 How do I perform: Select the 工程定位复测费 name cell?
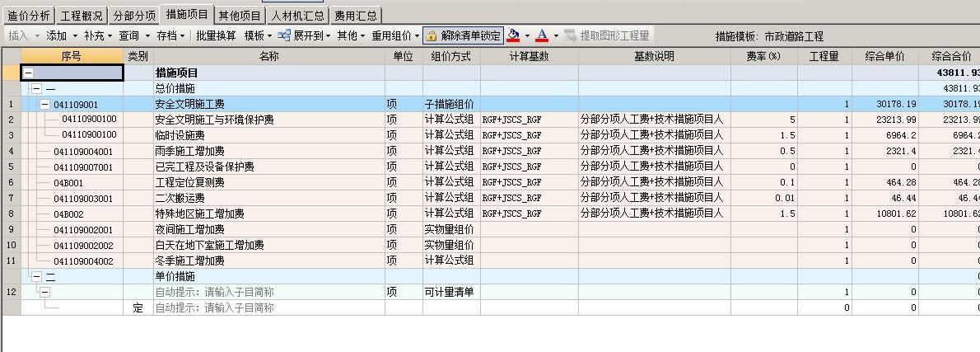point(268,182)
